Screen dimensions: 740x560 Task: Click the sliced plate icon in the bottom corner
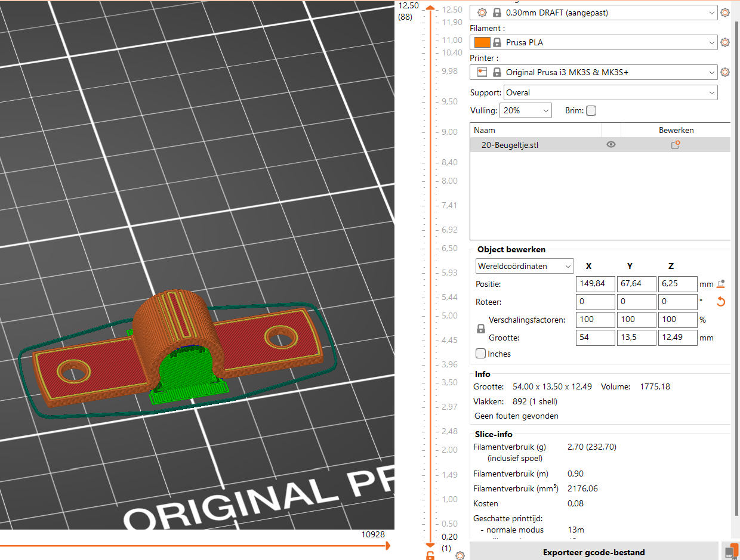[732, 550]
